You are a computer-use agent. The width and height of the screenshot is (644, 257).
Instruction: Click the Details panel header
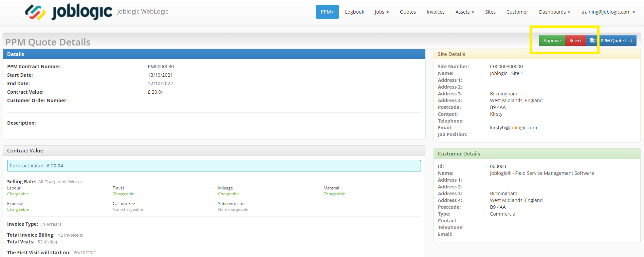pos(214,54)
